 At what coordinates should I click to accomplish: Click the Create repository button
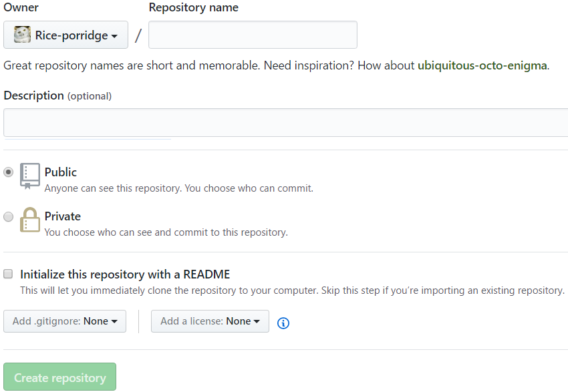pyautogui.click(x=59, y=377)
